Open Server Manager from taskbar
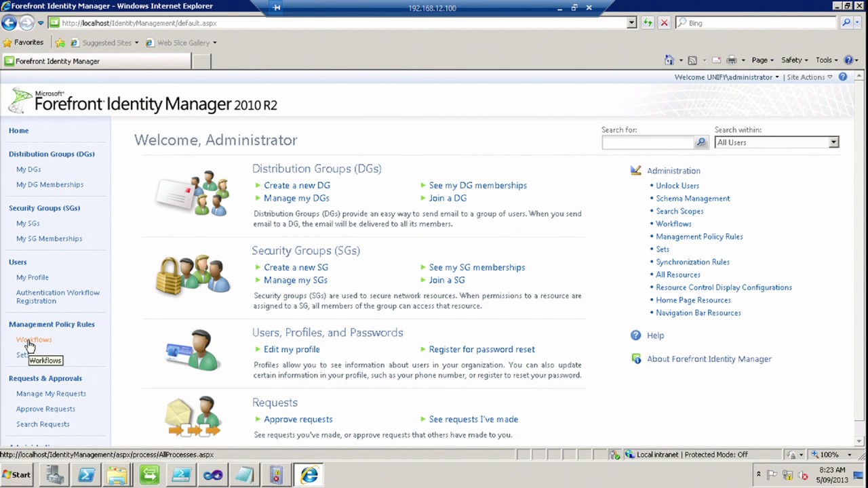This screenshot has width=868, height=488. 55,475
